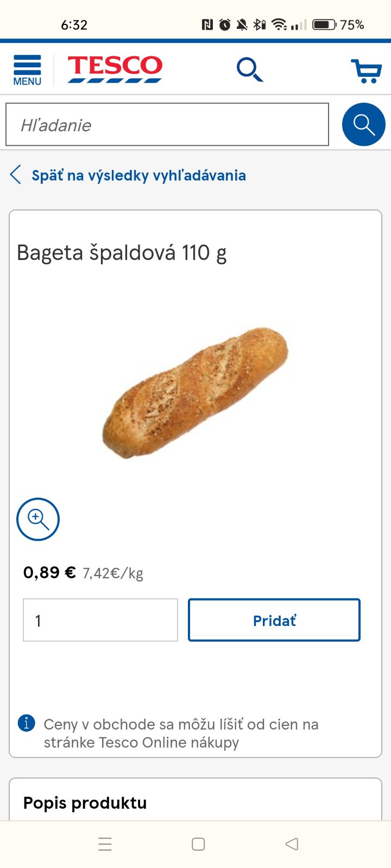This screenshot has height=868, width=391.
Task: Tap the blue info icon
Action: point(27,723)
